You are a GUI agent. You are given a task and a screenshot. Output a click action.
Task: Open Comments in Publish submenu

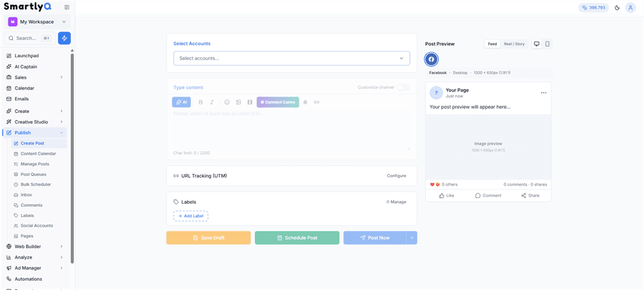tap(39, 205)
